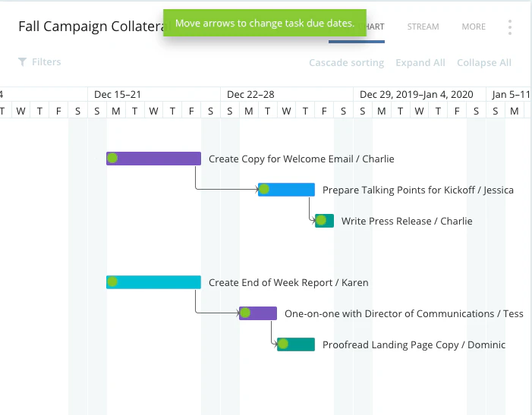Click green handle on Proofread Landing Page bar
The width and height of the screenshot is (532, 415).
283,344
